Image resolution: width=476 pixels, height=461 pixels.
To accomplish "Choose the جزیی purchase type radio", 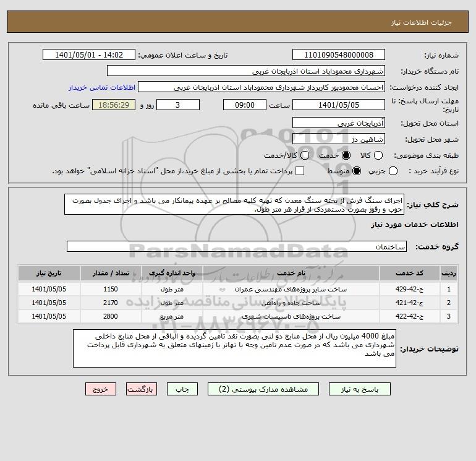I will click(x=393, y=171).
